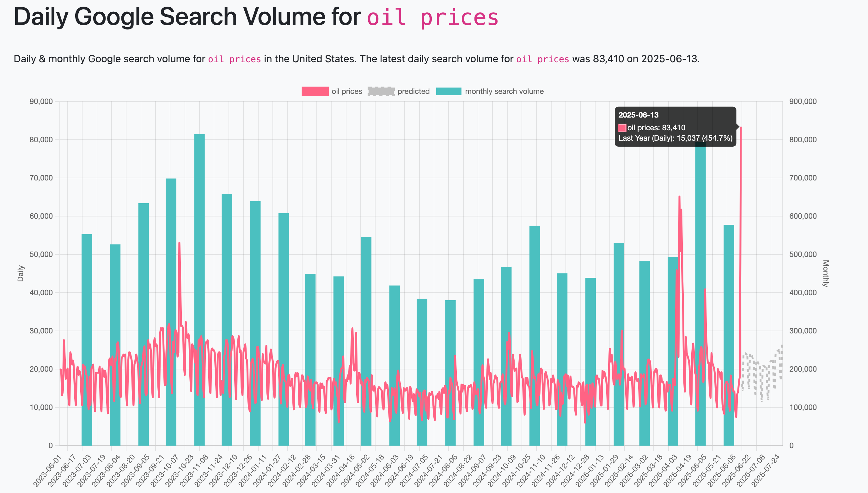Viewport: 868px width, 493px height.
Task: Toggle the gray predicted legend swatch
Action: [381, 91]
